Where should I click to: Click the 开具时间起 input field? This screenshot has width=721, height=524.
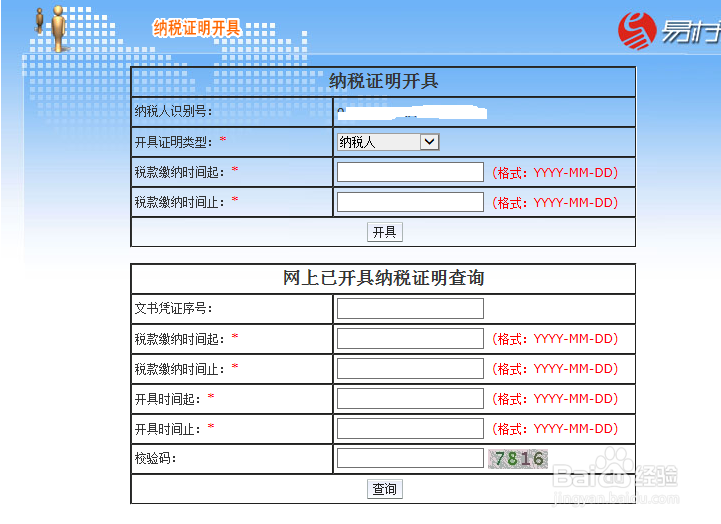[410, 399]
